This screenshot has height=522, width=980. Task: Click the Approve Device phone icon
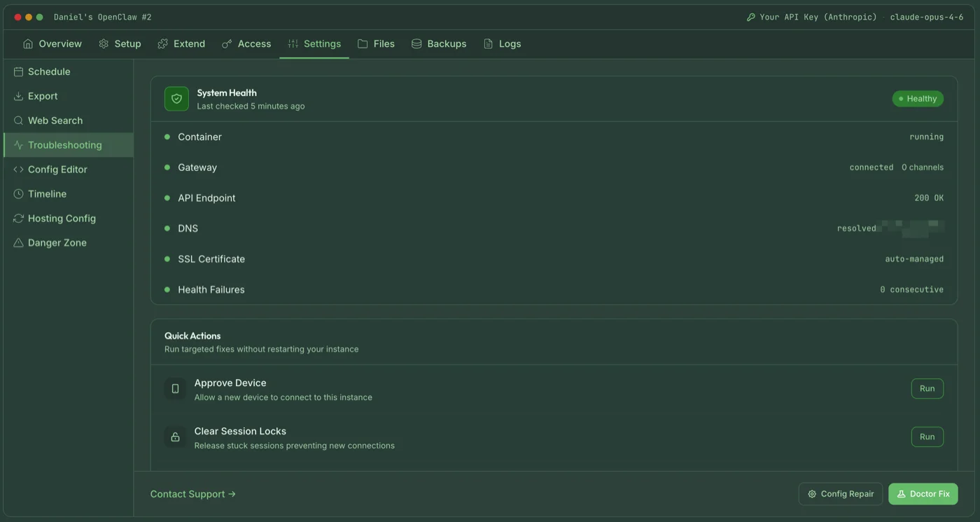point(176,388)
